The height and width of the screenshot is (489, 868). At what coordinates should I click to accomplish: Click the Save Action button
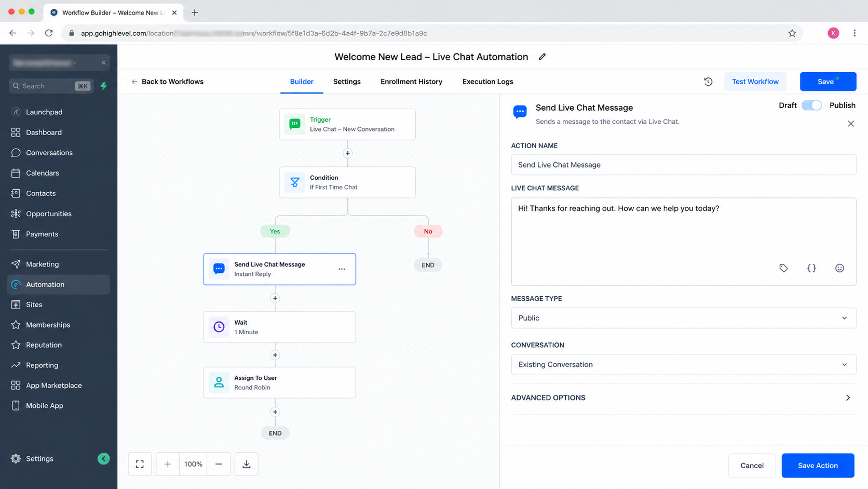point(818,466)
